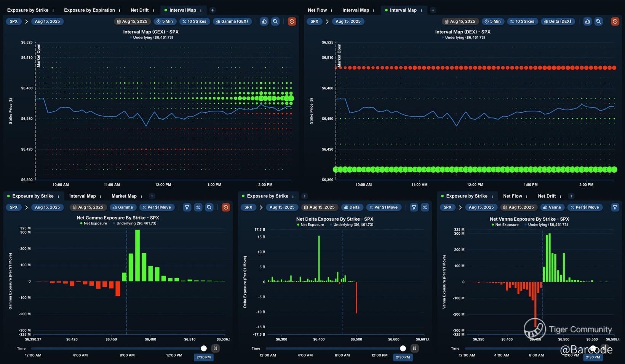Click the 10 Strikes button in GEX Interval Map
This screenshot has width=625, height=364.
tap(194, 22)
